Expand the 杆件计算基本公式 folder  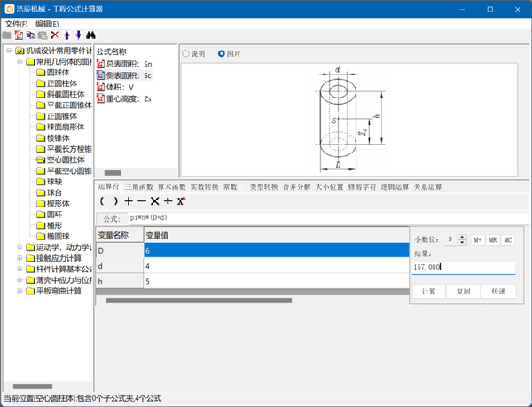20,269
